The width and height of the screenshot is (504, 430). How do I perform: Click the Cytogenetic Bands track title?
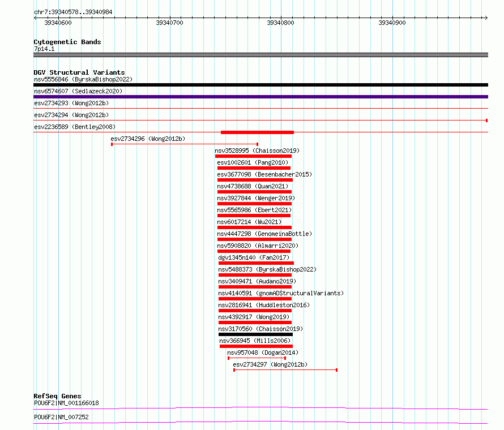coord(67,42)
